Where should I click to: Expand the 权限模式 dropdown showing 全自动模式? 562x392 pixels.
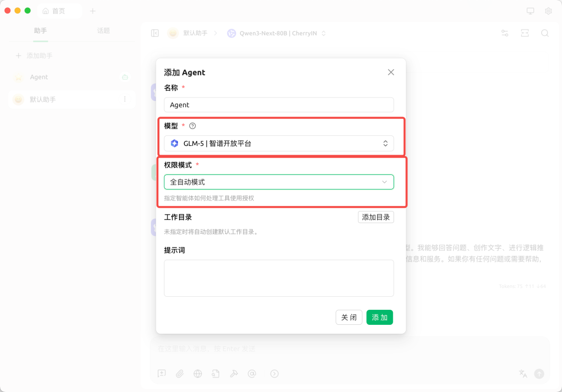point(279,182)
